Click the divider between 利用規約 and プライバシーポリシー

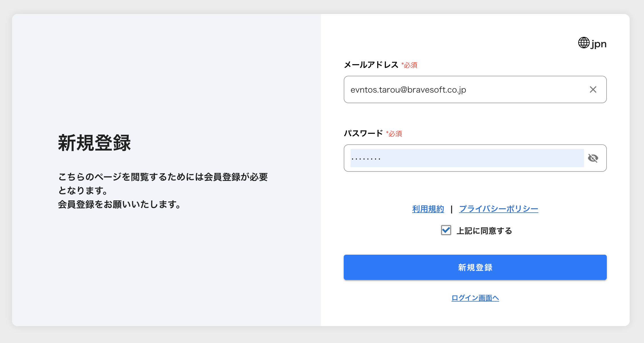point(452,209)
